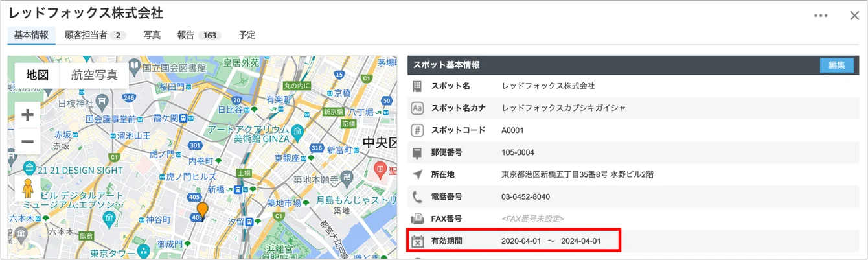Select the spot code value A0001

coord(512,130)
